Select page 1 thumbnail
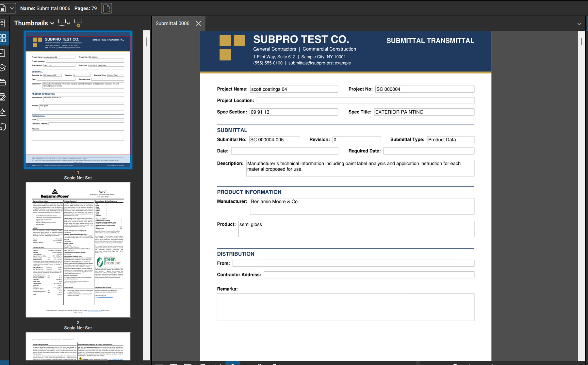 click(x=78, y=100)
